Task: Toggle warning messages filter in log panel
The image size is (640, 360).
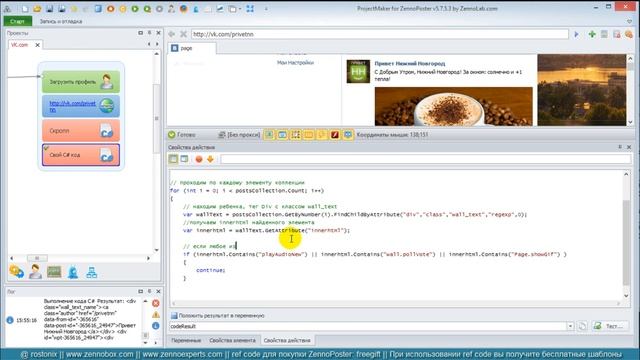Action: pyautogui.click(x=156, y=315)
